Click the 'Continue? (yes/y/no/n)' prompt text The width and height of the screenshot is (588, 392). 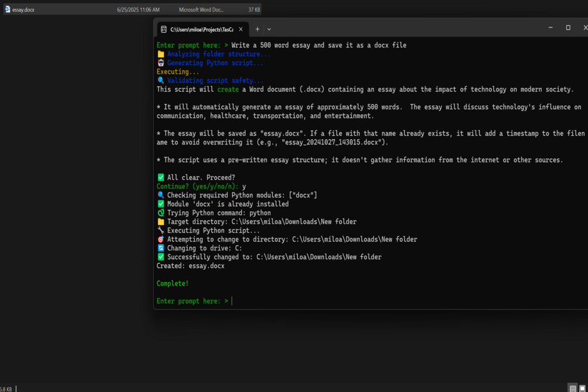coord(197,187)
